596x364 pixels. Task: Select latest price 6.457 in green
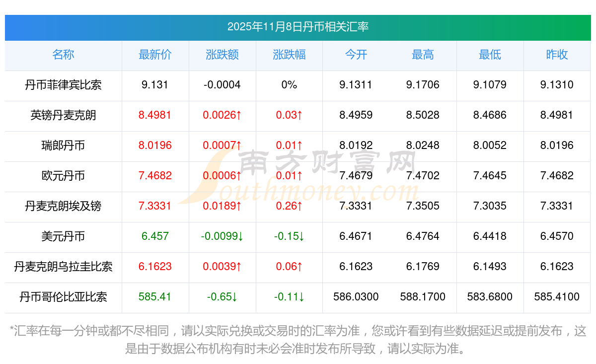155,236
